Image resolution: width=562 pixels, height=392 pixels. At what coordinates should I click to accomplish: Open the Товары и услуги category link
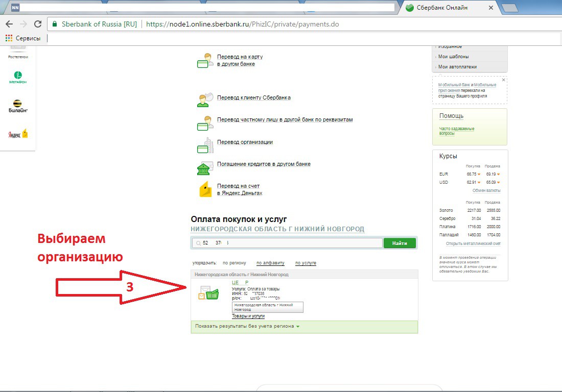pyautogui.click(x=248, y=316)
